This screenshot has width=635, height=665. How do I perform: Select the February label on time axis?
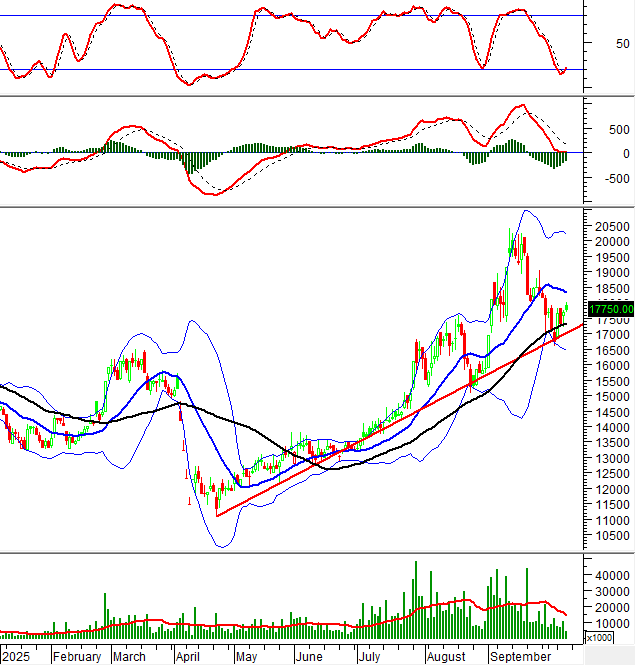point(77,657)
